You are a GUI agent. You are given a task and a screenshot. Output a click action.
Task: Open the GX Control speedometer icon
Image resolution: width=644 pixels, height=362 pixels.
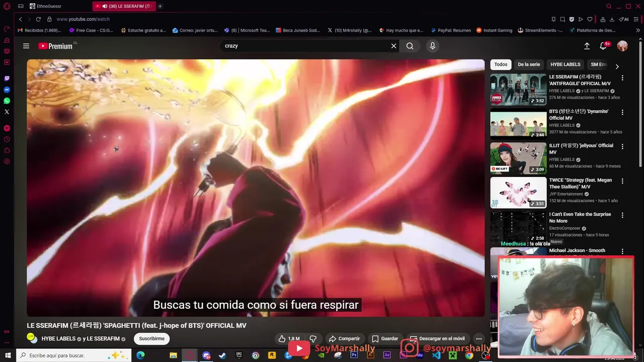click(x=7, y=29)
